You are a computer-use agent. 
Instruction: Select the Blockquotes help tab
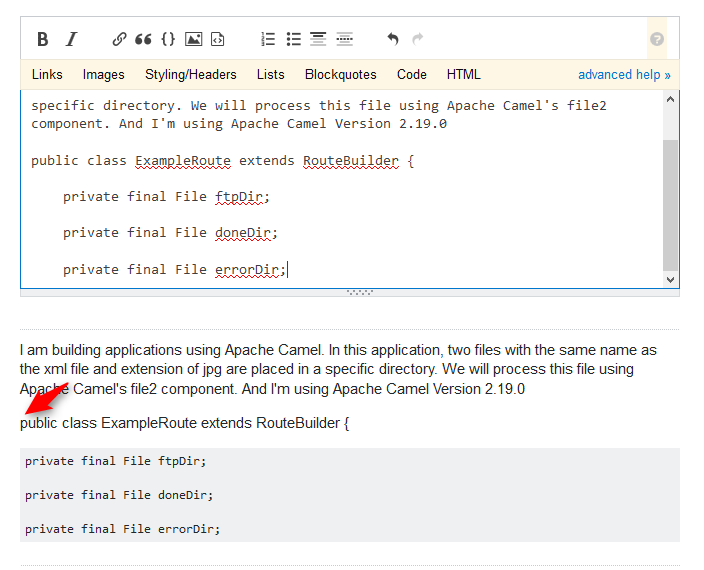341,74
